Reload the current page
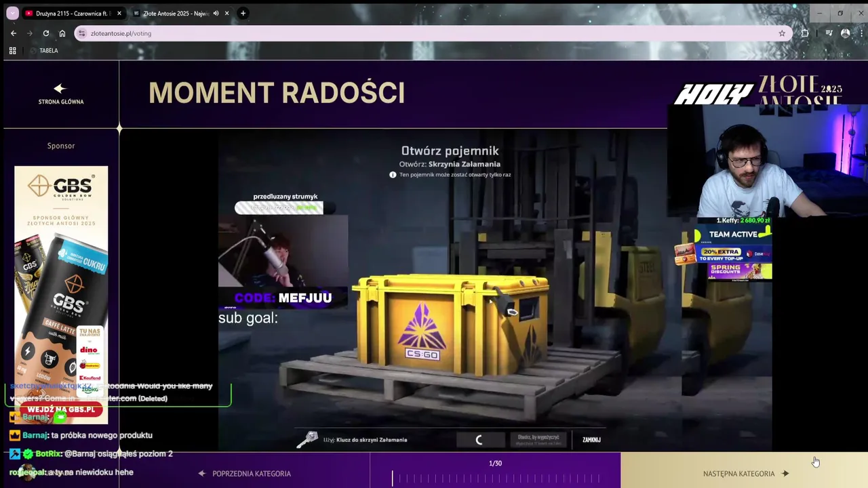 (x=46, y=33)
